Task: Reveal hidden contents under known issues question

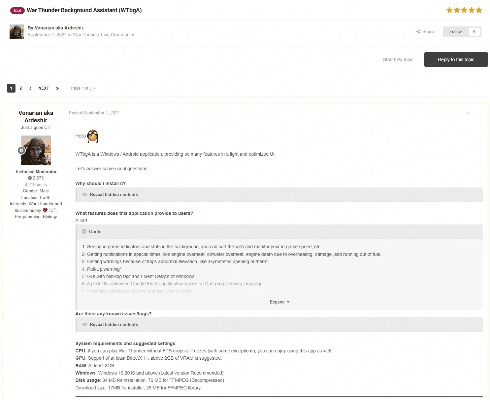Action: [x=279, y=325]
